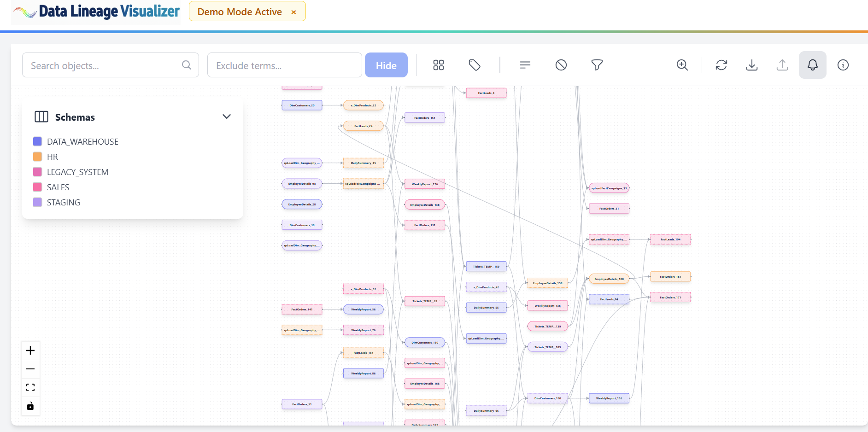The height and width of the screenshot is (432, 868).
Task: Select the FactLeads_4 node in the graph
Action: pos(486,93)
